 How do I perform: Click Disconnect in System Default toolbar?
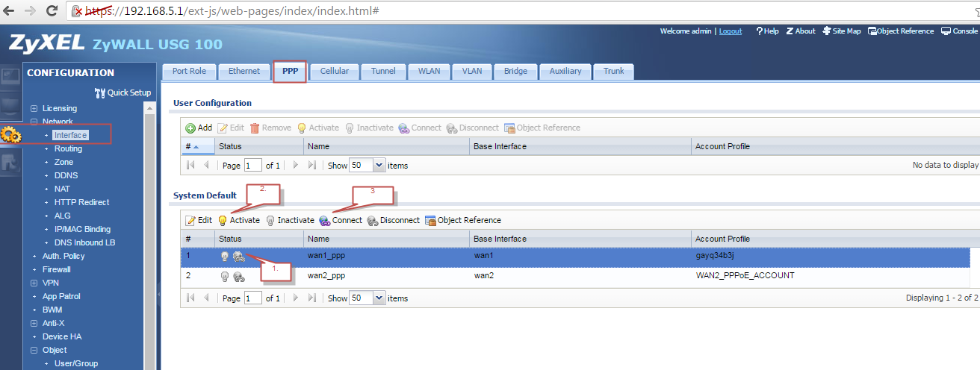(393, 220)
